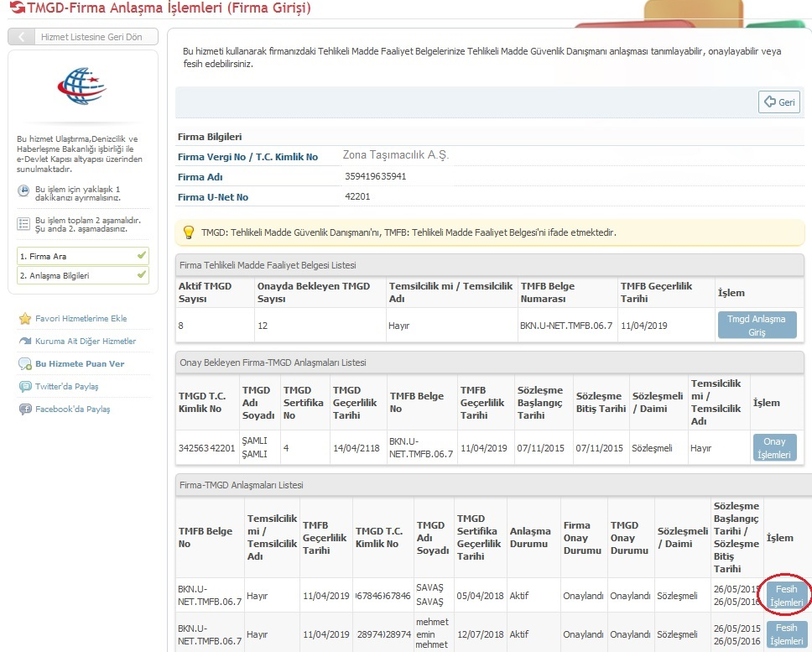The image size is (812, 652).
Task: Click the name SAVAŞ SAVAŞ
Action: tap(429, 594)
